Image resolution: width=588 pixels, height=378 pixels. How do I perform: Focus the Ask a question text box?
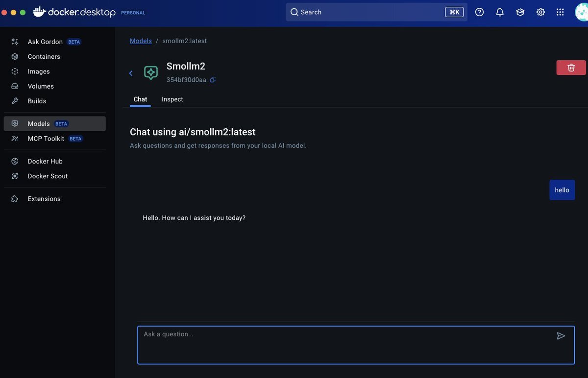click(x=356, y=345)
